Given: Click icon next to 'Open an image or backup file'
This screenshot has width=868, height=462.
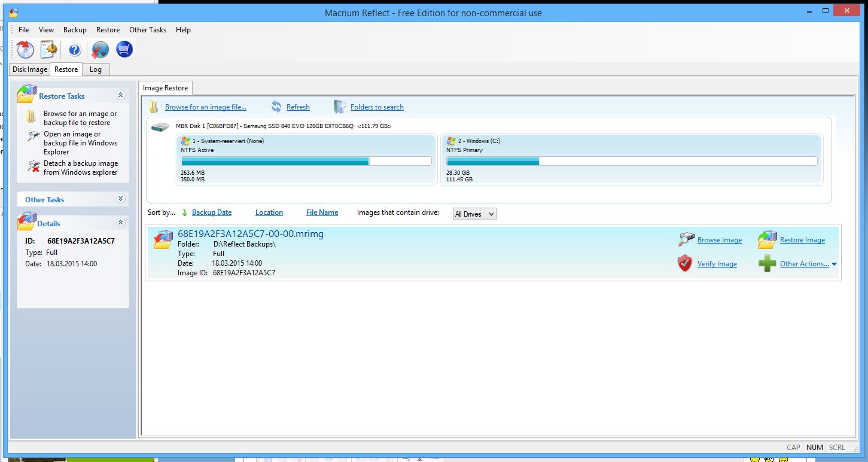Looking at the screenshot, I should point(33,136).
